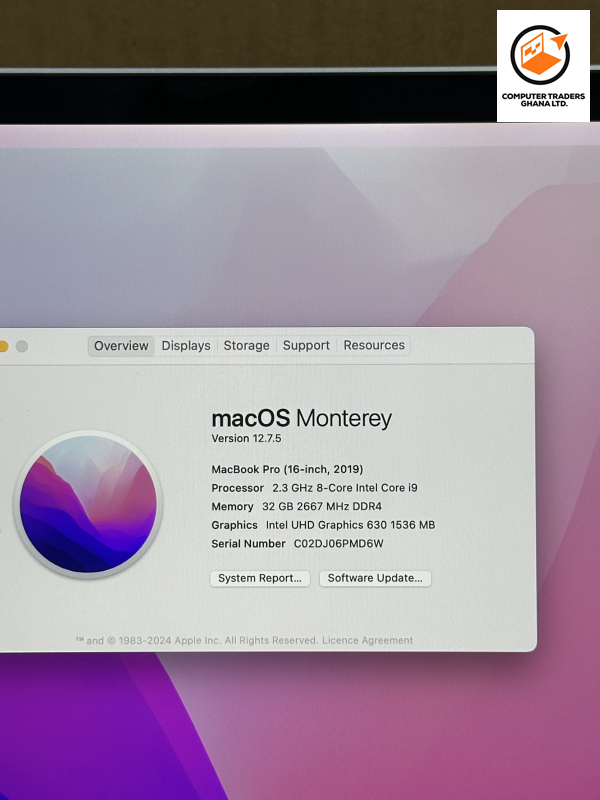Click the Software Update button
The width and height of the screenshot is (600, 800).
[x=375, y=578]
